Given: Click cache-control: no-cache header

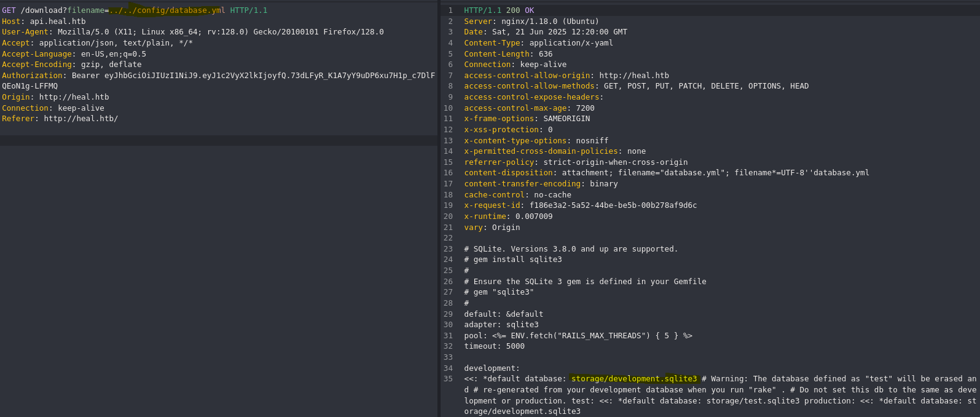Looking at the screenshot, I should [517, 195].
